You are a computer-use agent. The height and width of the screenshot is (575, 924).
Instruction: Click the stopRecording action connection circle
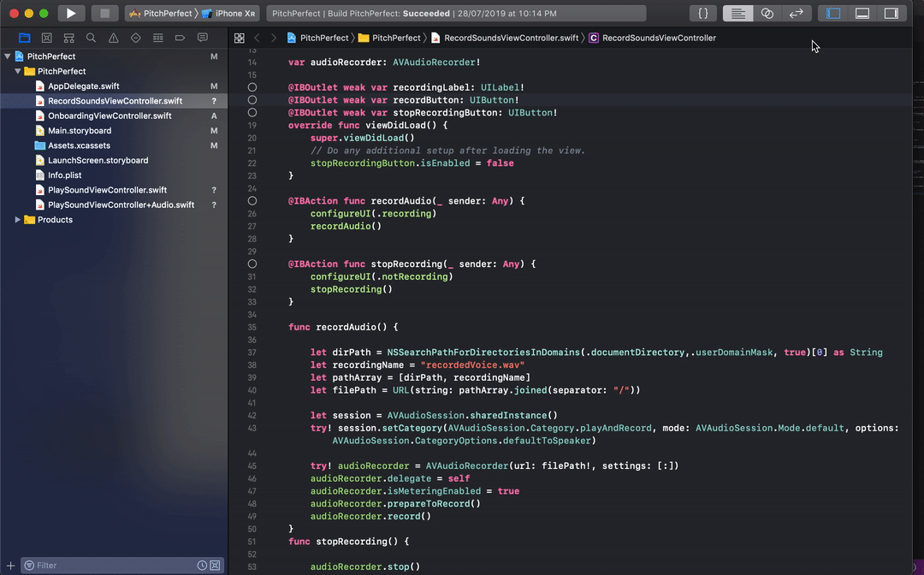click(x=252, y=264)
